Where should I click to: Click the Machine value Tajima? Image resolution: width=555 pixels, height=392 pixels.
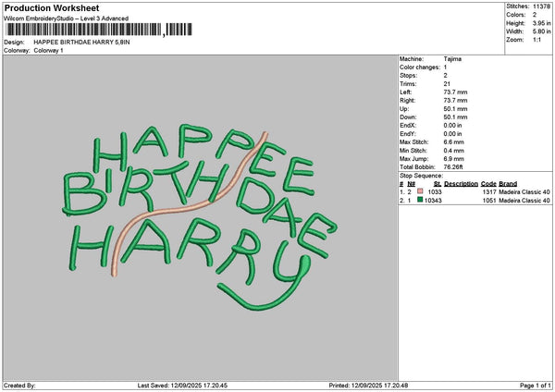(452, 59)
